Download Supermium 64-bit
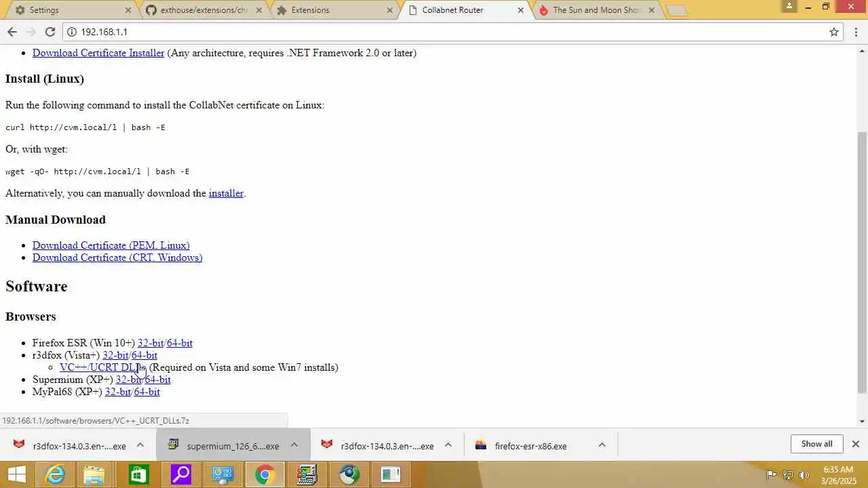The width and height of the screenshot is (868, 488). pos(158,380)
